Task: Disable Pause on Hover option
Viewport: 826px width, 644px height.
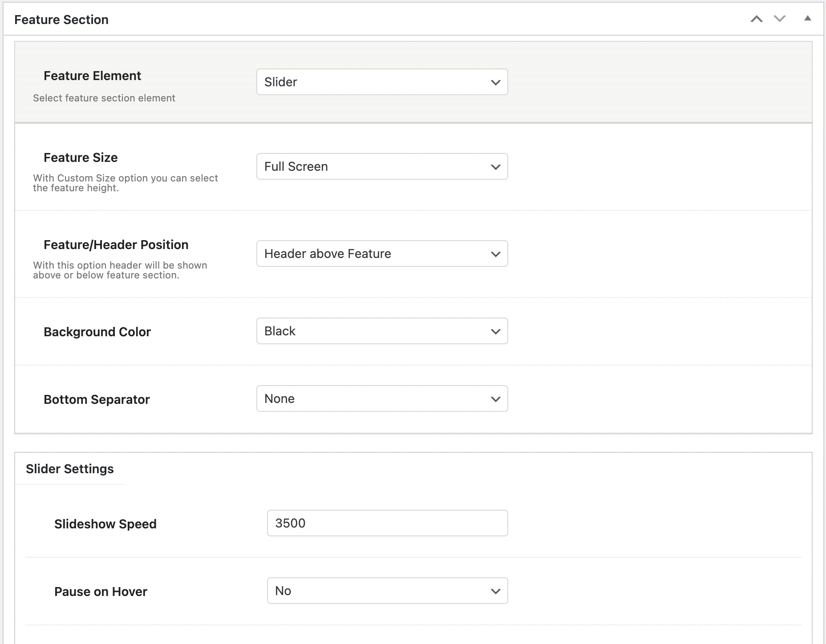Action: click(x=386, y=591)
